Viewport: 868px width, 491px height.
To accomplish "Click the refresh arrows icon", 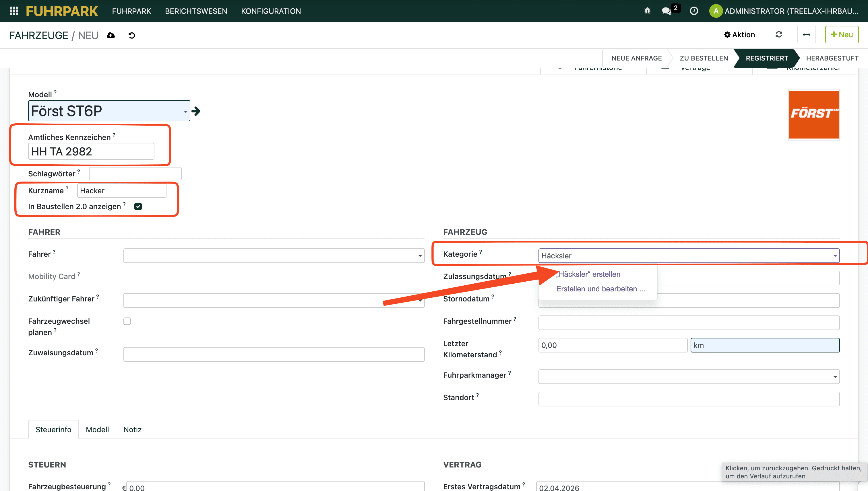I will [x=778, y=34].
